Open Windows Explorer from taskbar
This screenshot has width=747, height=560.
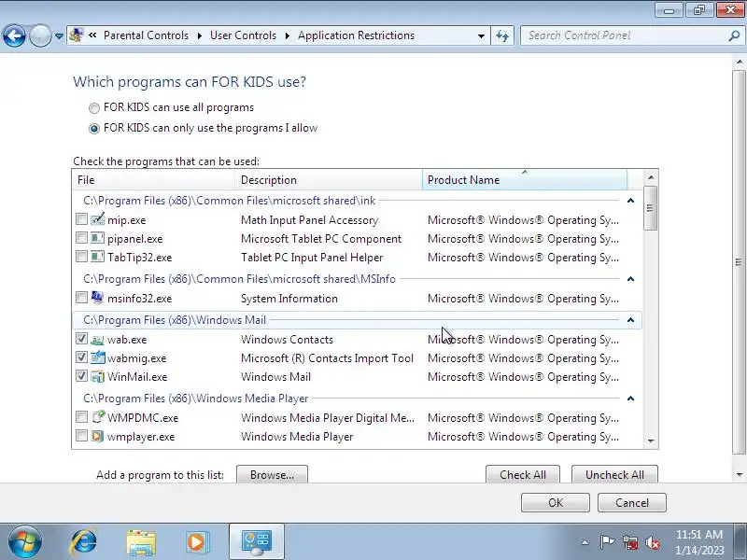141,542
